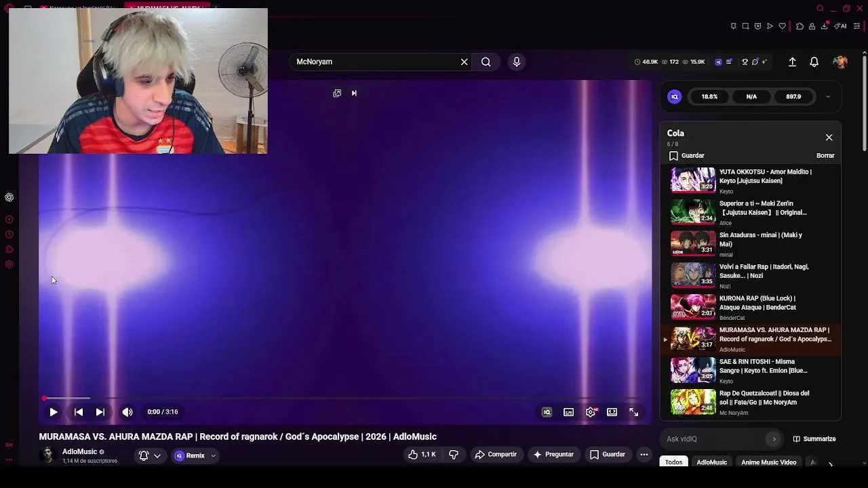
Task: Click in the Ask vidIQ input field
Action: tap(714, 439)
